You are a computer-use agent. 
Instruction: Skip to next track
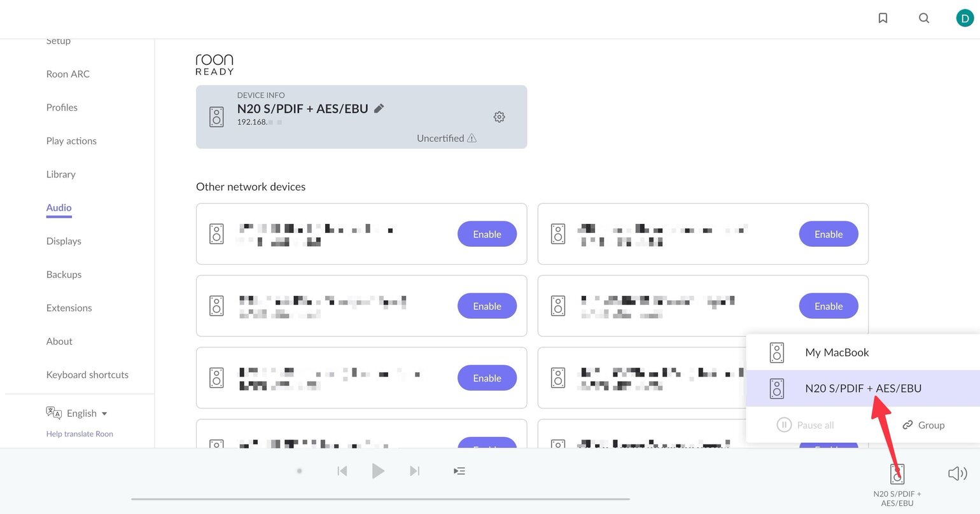pyautogui.click(x=415, y=471)
